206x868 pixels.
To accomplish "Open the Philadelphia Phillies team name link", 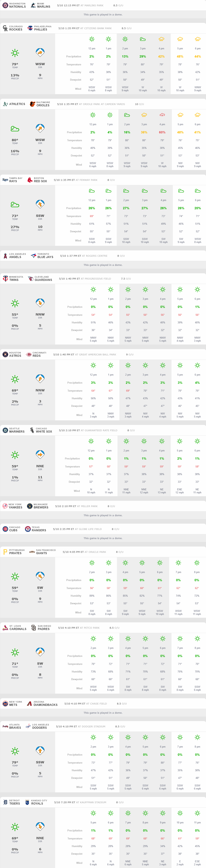I will pos(43,28).
